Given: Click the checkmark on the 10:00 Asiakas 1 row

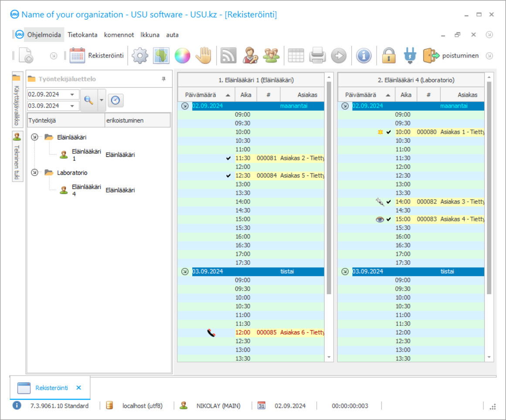Looking at the screenshot, I should click(388, 132).
